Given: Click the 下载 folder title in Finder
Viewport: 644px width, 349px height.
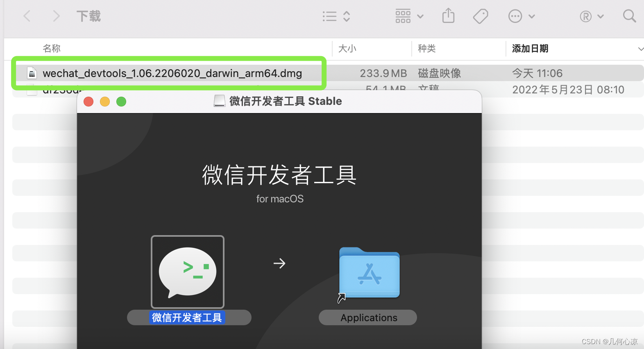Looking at the screenshot, I should pyautogui.click(x=88, y=16).
